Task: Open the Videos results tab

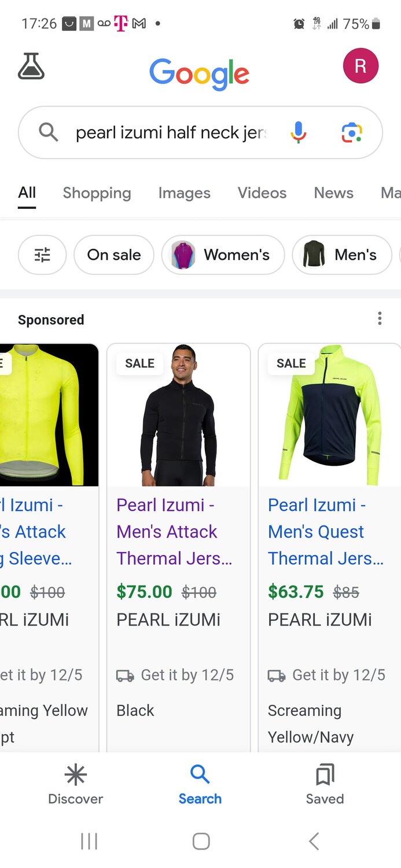Action: coord(262,193)
